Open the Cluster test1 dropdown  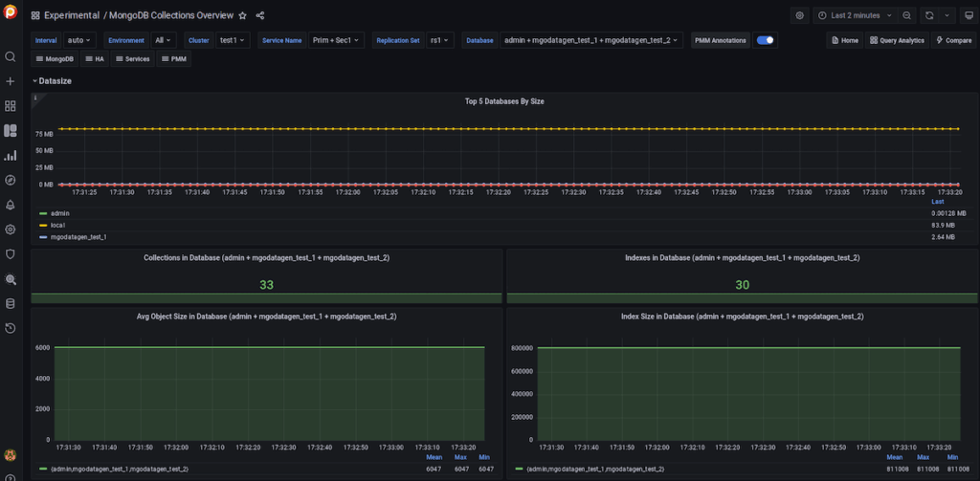[234, 40]
